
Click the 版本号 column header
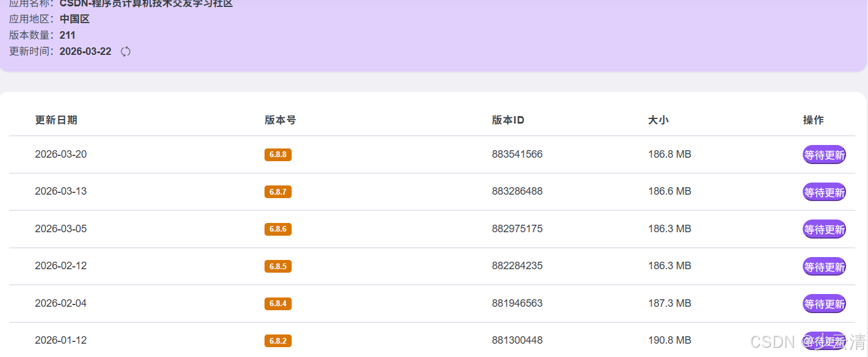point(280,120)
